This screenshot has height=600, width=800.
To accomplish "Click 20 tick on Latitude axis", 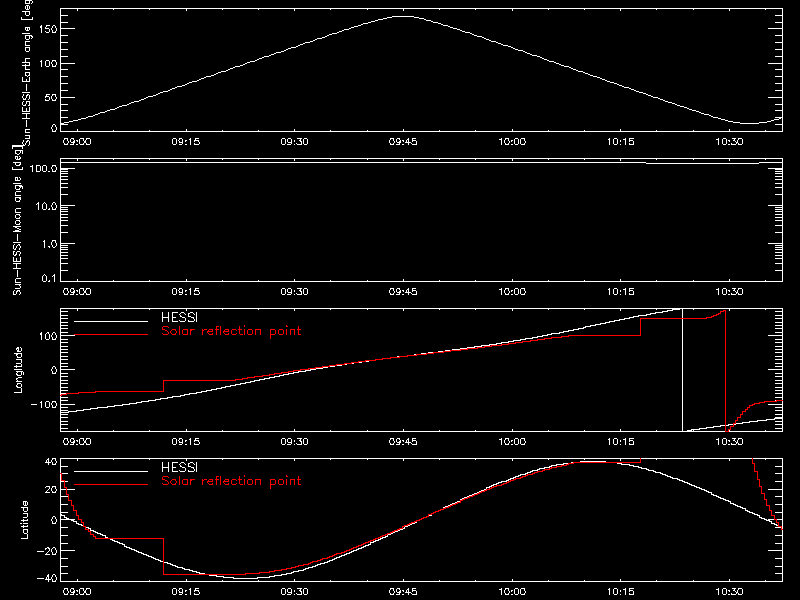I will pyautogui.click(x=51, y=490).
